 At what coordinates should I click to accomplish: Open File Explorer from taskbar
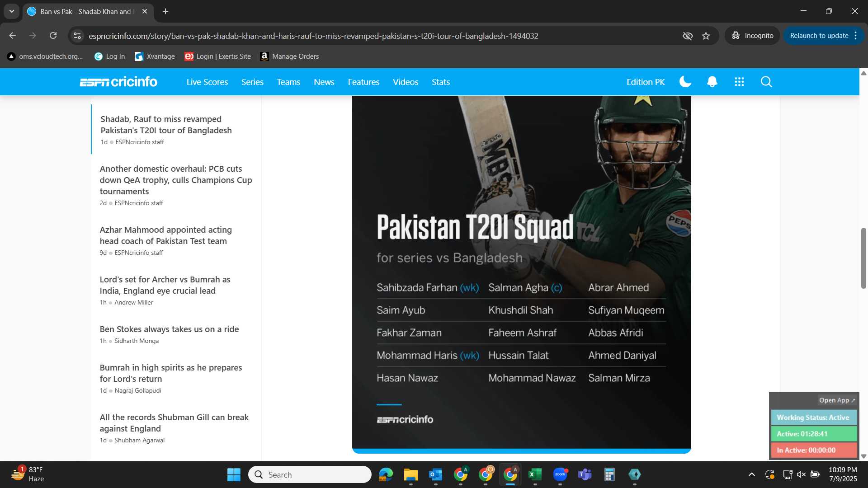410,474
